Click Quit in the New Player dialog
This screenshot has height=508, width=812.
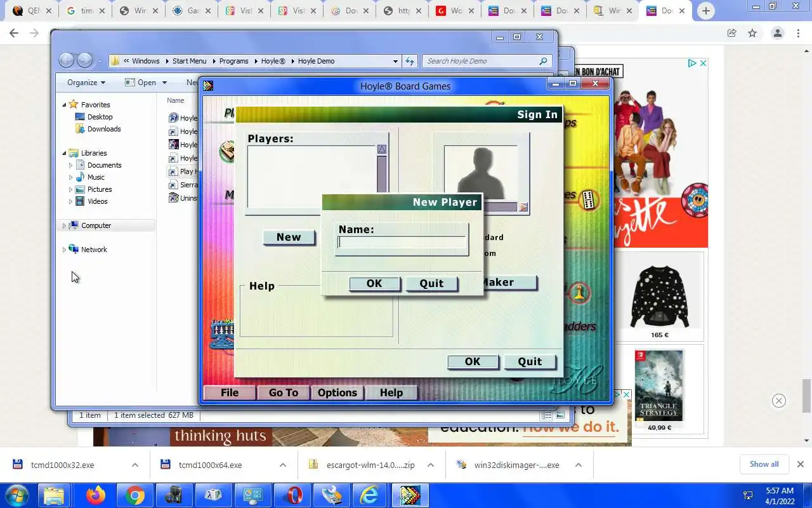[431, 283]
